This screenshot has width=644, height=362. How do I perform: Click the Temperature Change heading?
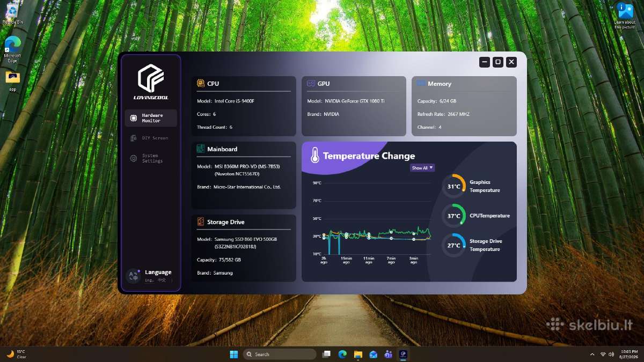369,156
